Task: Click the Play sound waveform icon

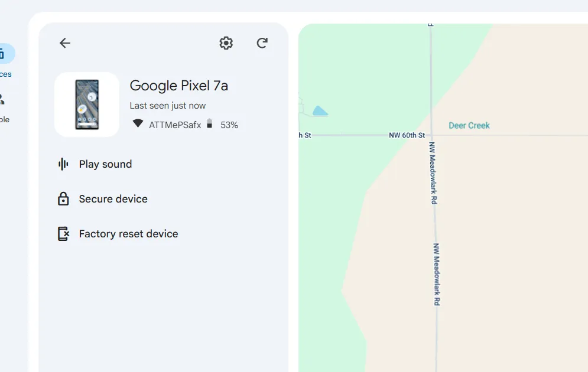Action: [x=63, y=164]
